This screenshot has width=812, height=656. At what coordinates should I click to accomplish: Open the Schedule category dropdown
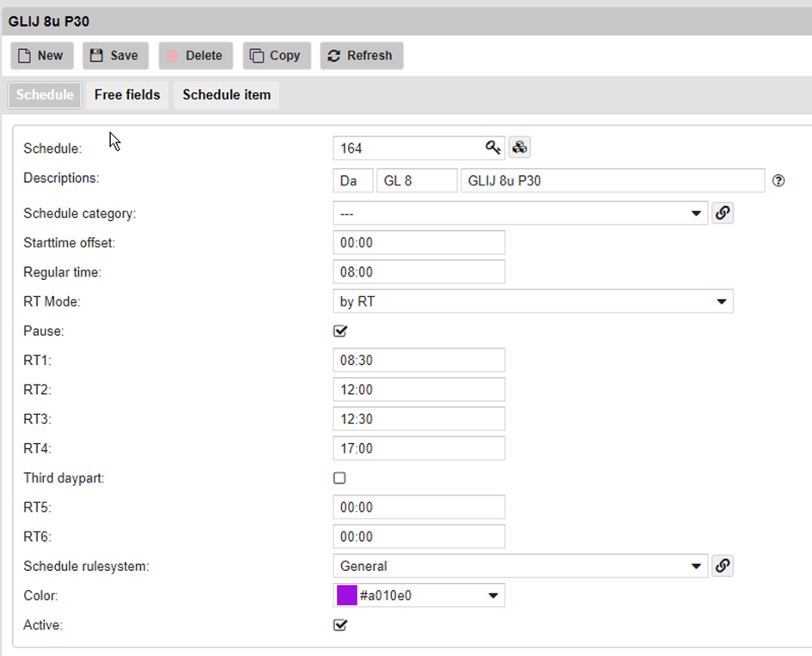coord(520,213)
